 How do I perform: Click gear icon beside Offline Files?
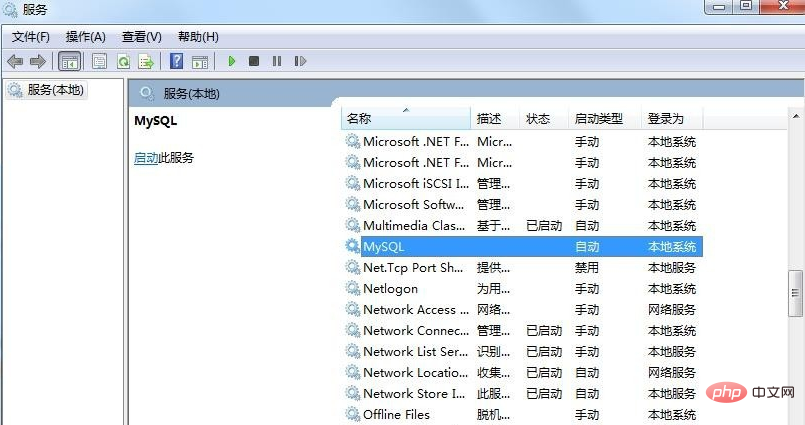[352, 414]
